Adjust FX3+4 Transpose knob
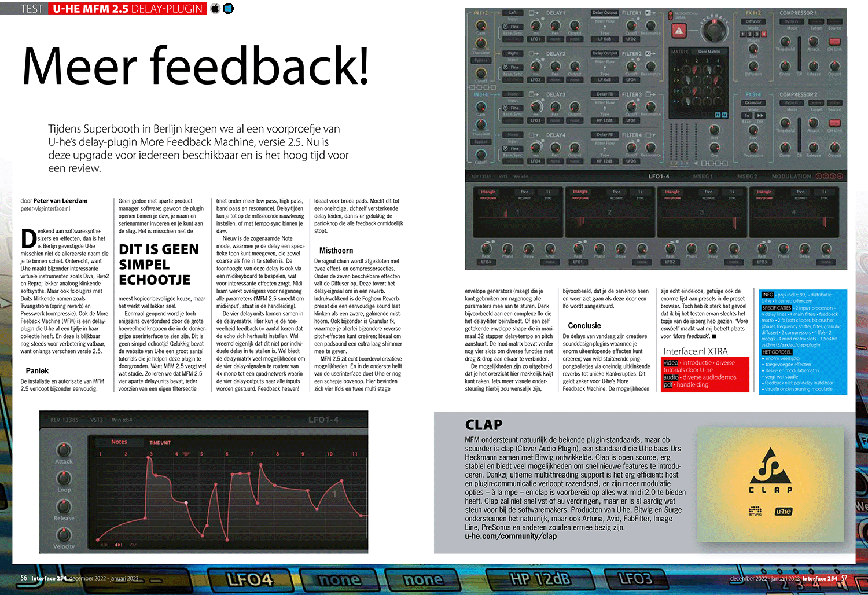 pyautogui.click(x=753, y=147)
